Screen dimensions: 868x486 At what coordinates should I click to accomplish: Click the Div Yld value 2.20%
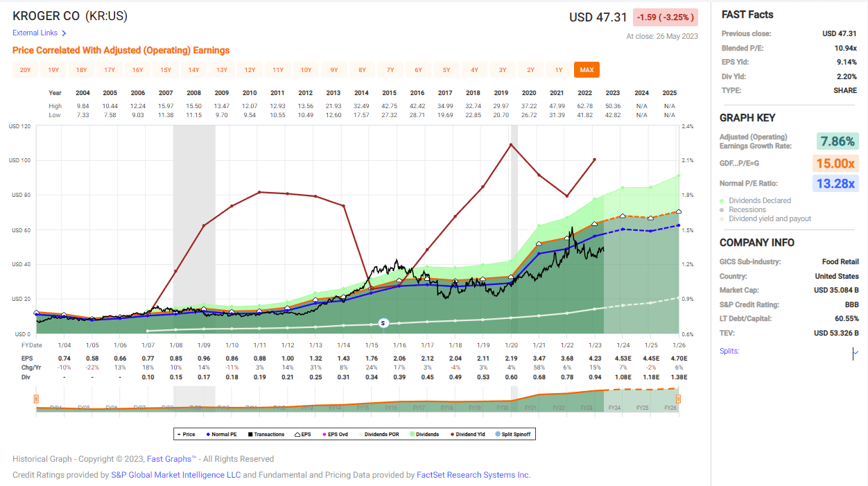[x=846, y=76]
